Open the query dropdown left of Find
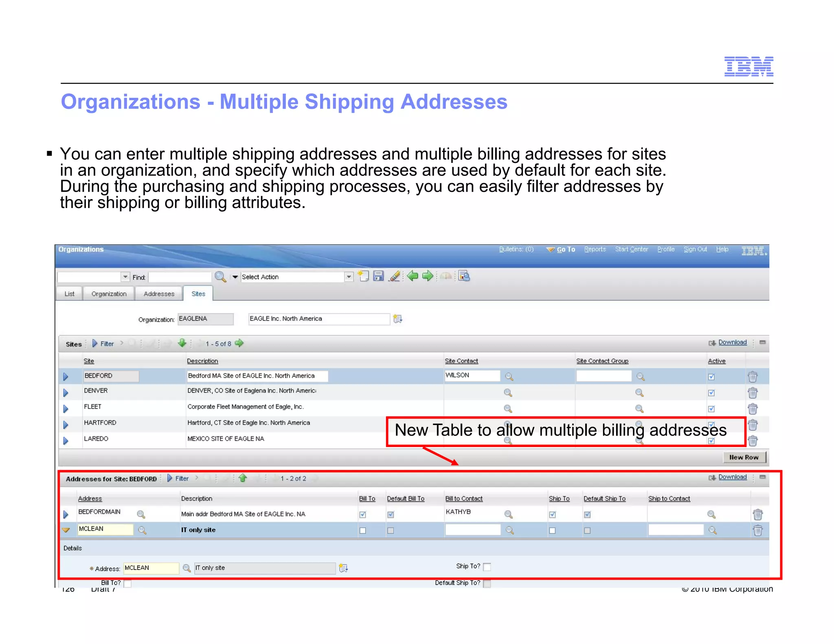Image resolution: width=834 pixels, height=644 pixels. 125,277
